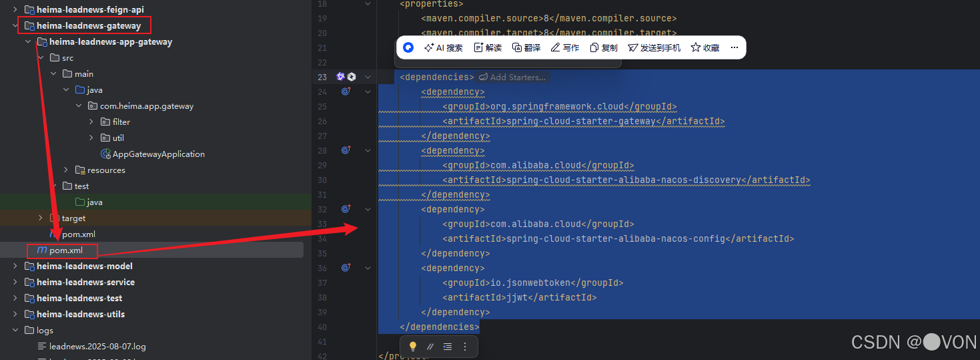Collapse fold at line 18 properties
980x360 pixels.
(x=368, y=4)
